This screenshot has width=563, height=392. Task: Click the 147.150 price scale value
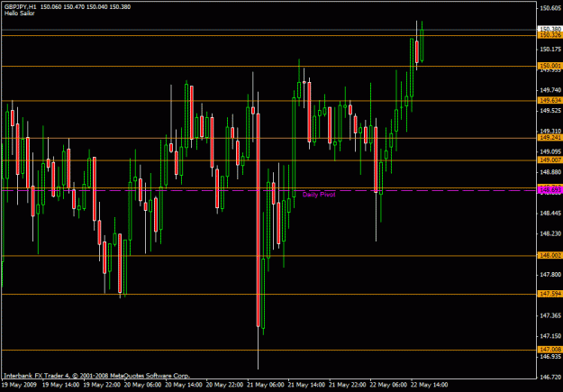[550, 336]
